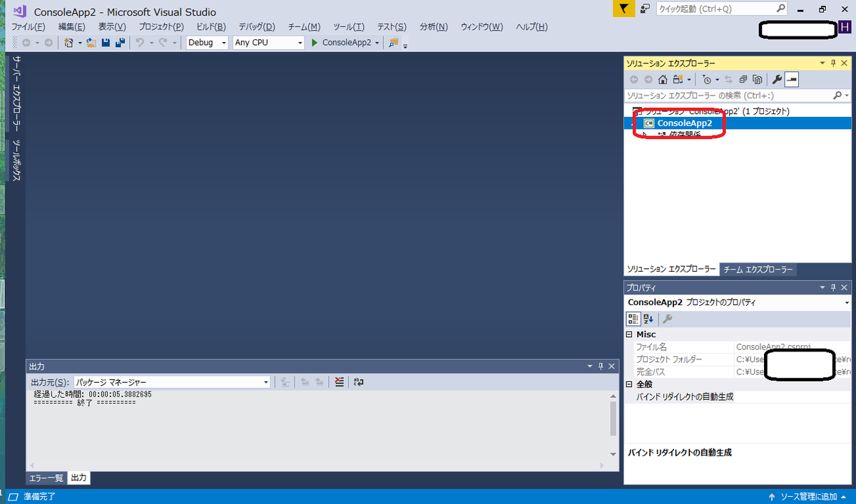Click the Solution Explorer view switch icon

678,80
